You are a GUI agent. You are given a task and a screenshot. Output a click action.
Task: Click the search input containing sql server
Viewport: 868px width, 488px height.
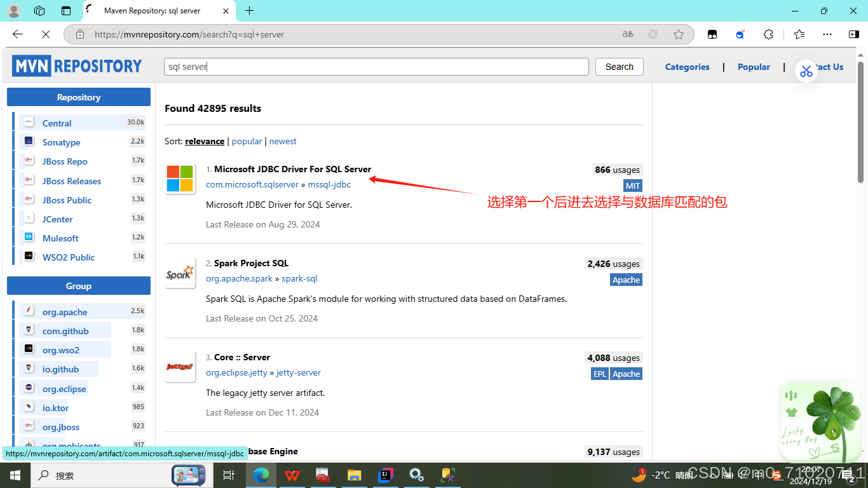tap(376, 67)
